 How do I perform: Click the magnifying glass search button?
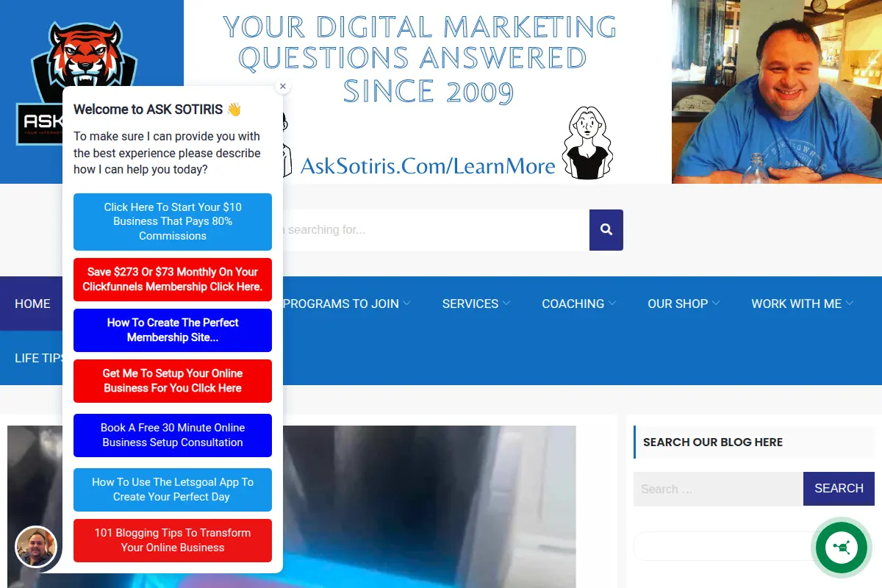[606, 230]
